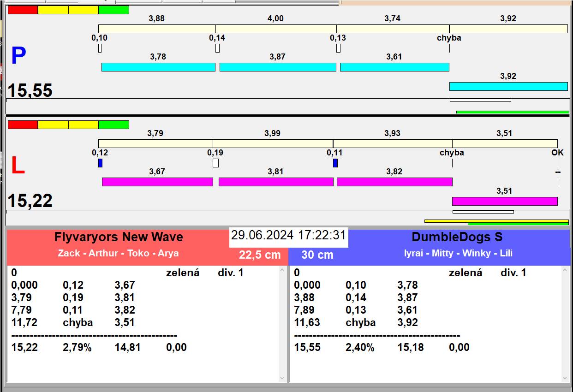Screen dimensions: 573x392
Task: Click the DumbleDogs S team header
Action: [x=457, y=237]
